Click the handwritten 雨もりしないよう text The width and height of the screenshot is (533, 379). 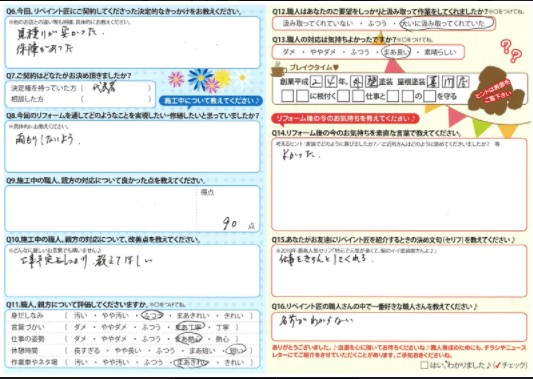(48, 140)
